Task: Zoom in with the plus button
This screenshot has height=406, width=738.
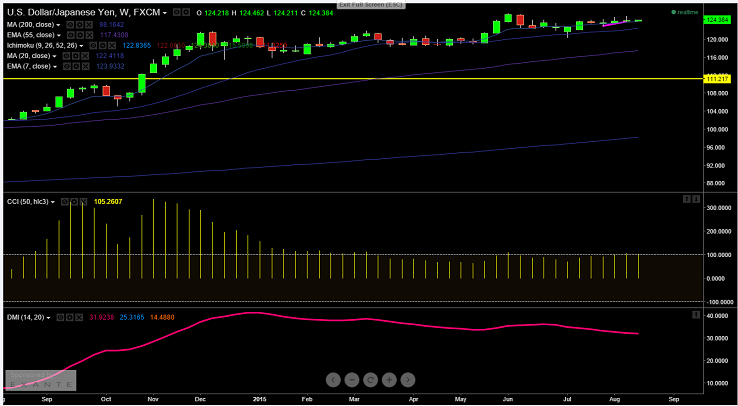Action: (389, 379)
